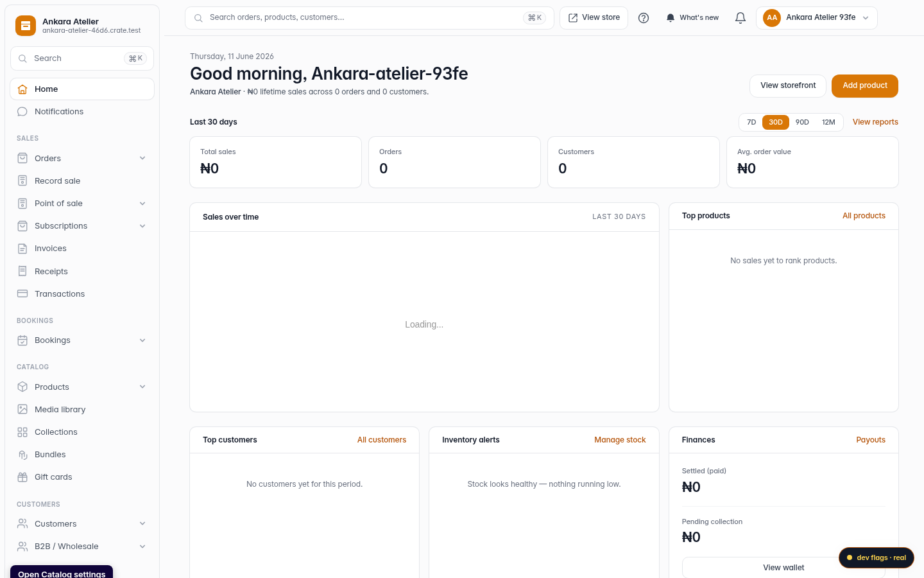Click the Invoices document icon
Viewport: 924px width, 578px height.
click(22, 249)
